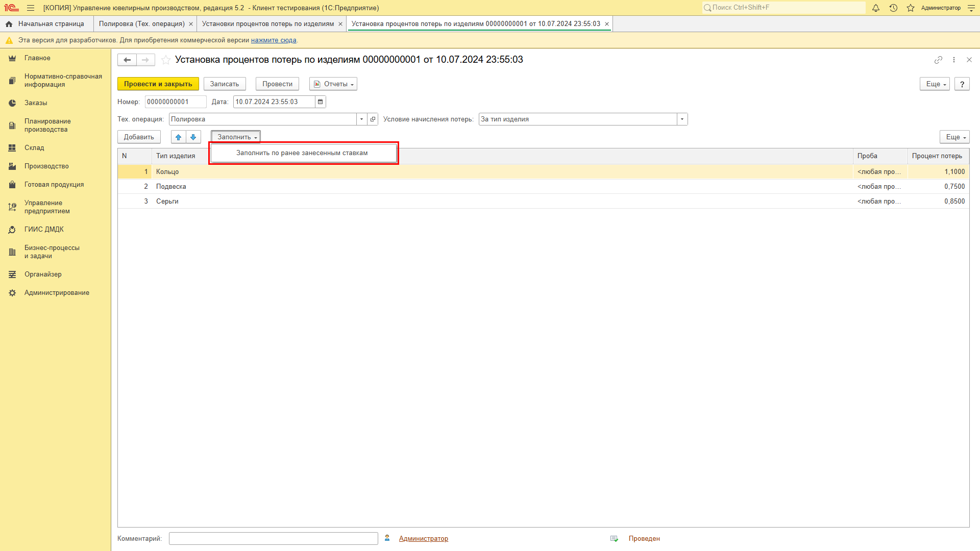980x551 pixels.
Task: Click the Записать button
Action: click(225, 84)
